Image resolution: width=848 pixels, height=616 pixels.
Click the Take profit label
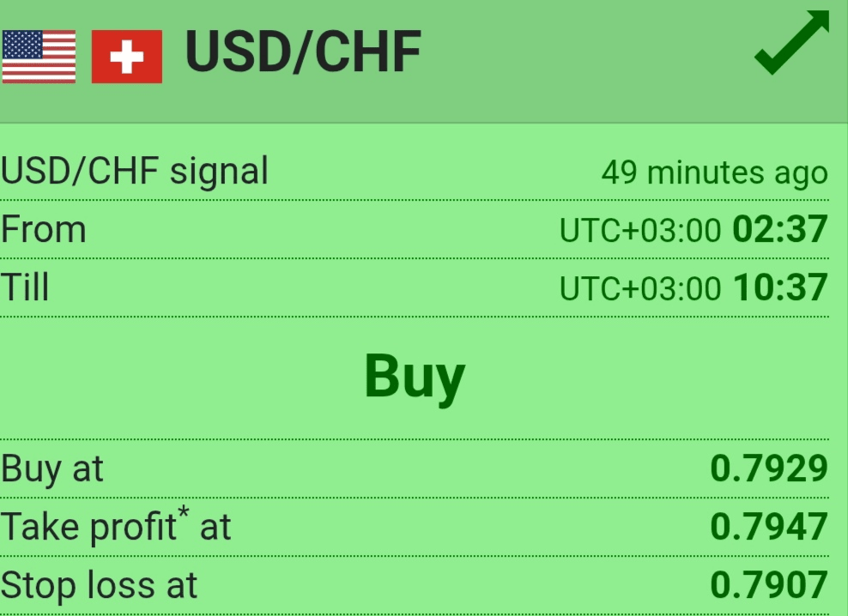tap(88, 527)
